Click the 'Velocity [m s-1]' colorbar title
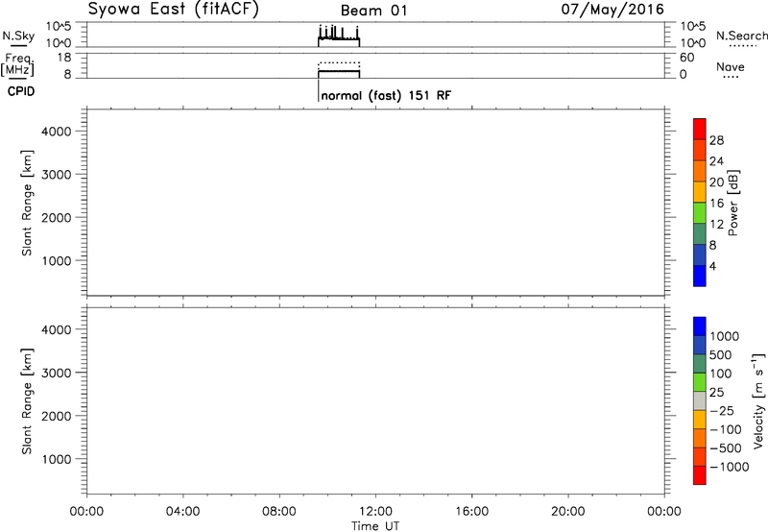The height and width of the screenshot is (532, 768). click(x=758, y=400)
